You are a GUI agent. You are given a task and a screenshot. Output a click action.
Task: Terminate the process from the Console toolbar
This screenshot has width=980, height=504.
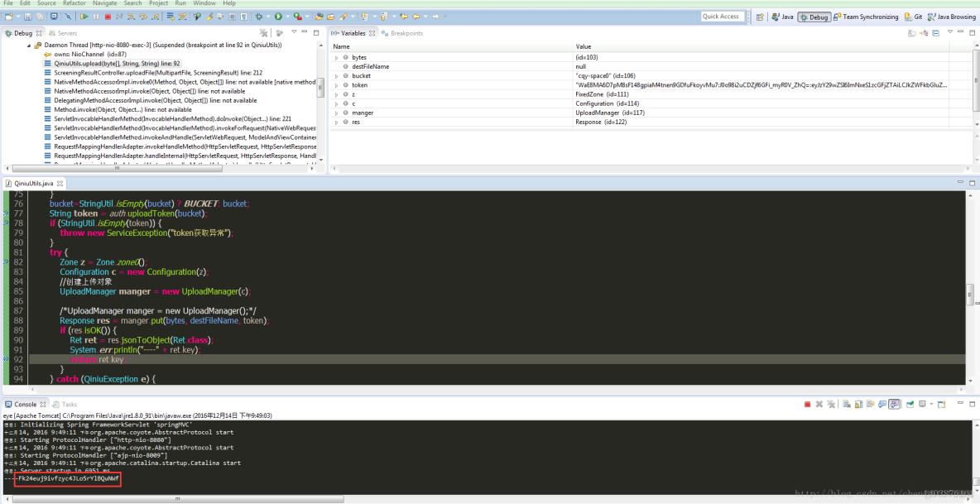coord(807,405)
